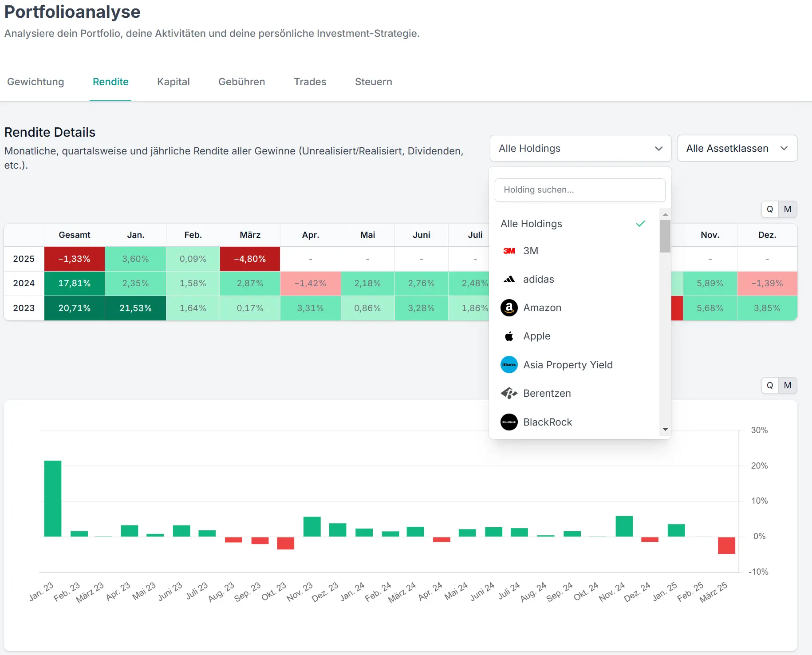Click the Berentzen logo icon
Screen dimensions: 812x655
(509, 393)
